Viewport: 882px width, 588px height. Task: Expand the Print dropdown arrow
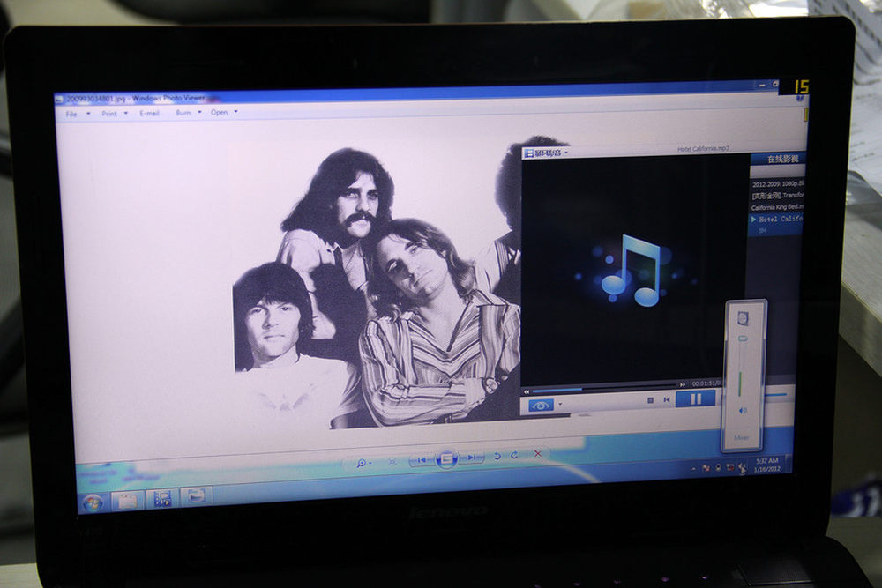[126, 113]
